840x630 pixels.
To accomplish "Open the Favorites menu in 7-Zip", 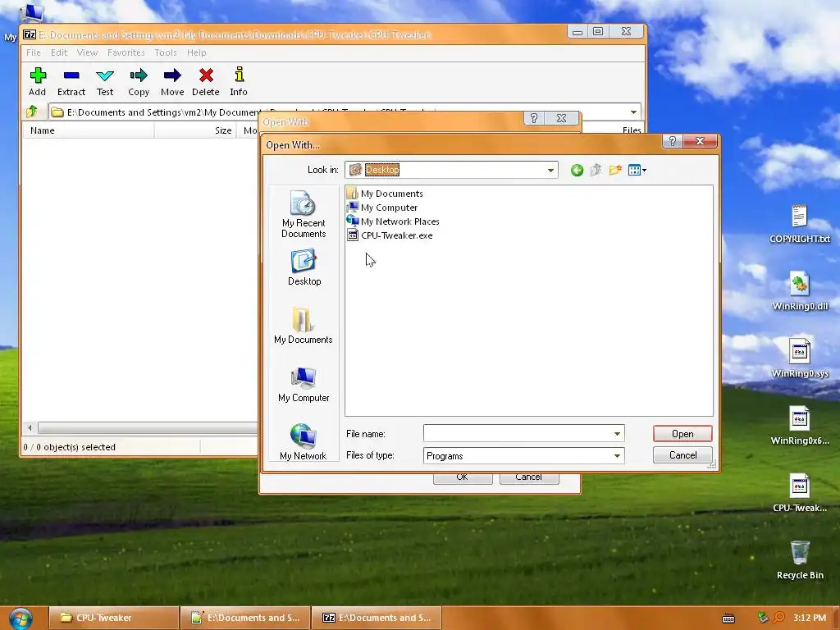I will [x=126, y=52].
